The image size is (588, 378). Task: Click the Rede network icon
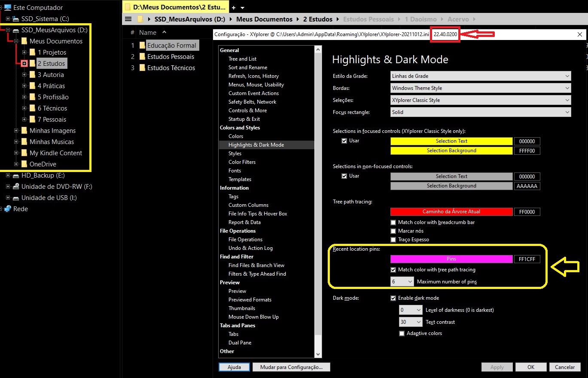tap(8, 209)
